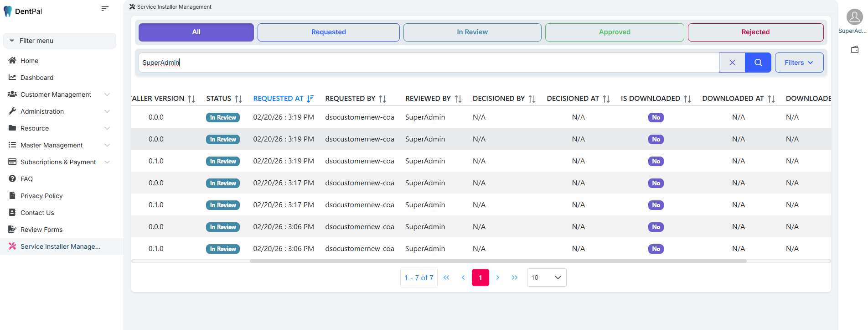Open the rows-per-page dropdown showing 10
The height and width of the screenshot is (330, 868).
[546, 278]
